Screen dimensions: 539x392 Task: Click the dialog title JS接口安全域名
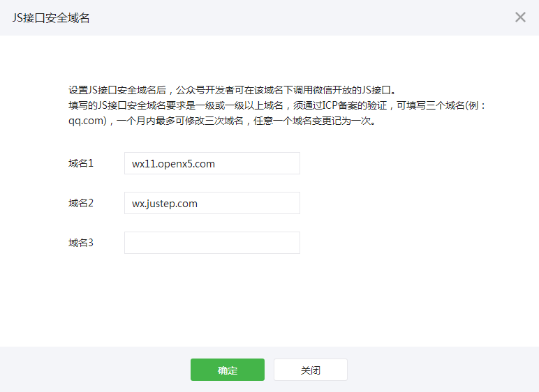click(51, 18)
